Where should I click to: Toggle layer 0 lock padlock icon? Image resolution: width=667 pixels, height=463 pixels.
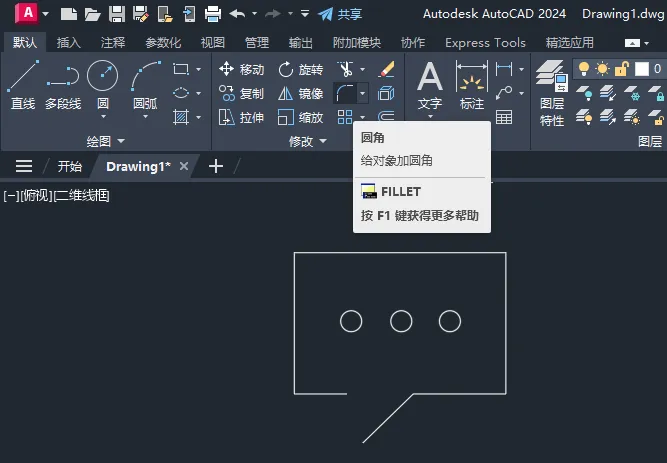pyautogui.click(x=621, y=69)
